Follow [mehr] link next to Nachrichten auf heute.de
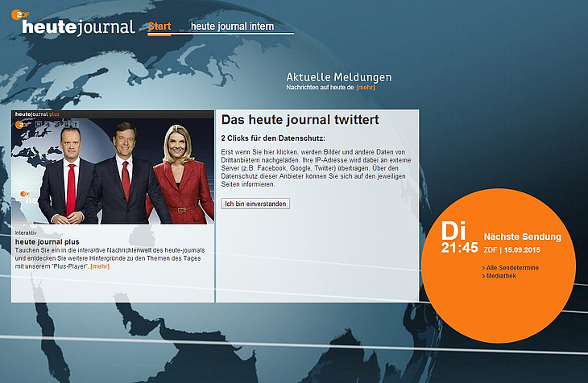 pos(366,88)
